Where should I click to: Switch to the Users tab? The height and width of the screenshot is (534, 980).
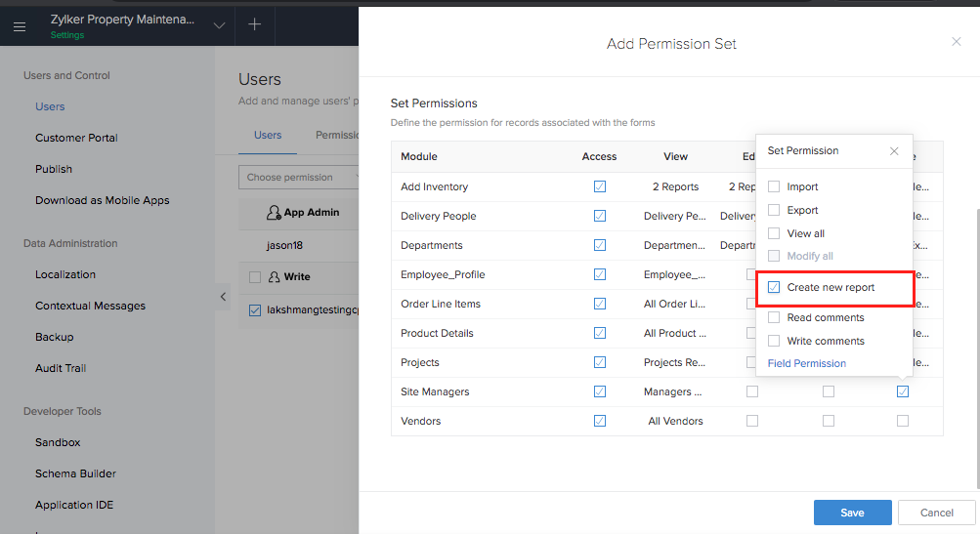point(268,136)
